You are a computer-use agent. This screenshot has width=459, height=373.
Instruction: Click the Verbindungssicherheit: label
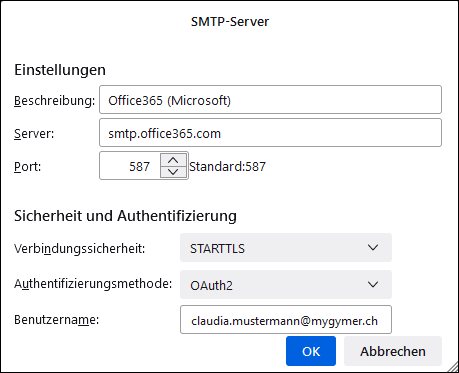tap(80, 249)
